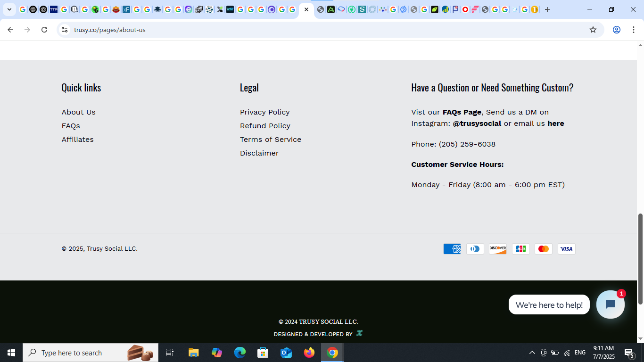Switch to the TTP tab
Screen dimensions: 644x362
pos(54,9)
